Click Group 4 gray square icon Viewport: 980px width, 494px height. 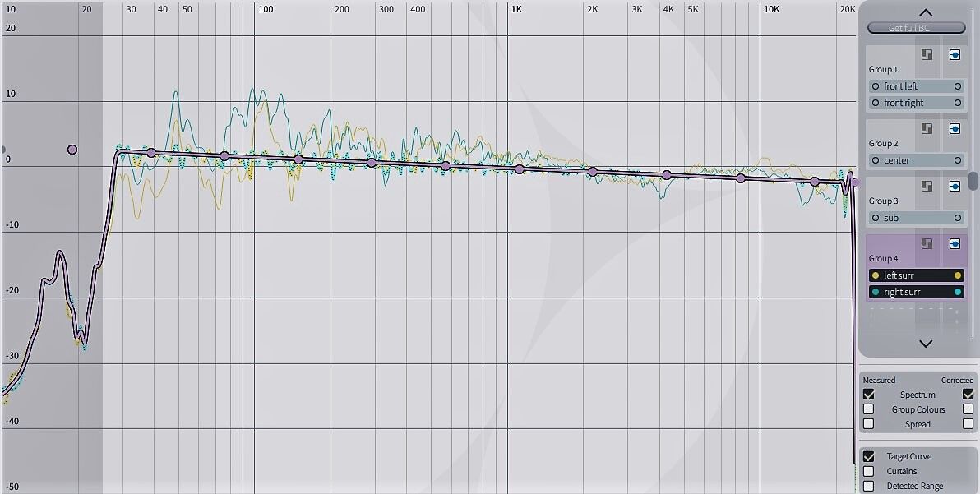927,243
